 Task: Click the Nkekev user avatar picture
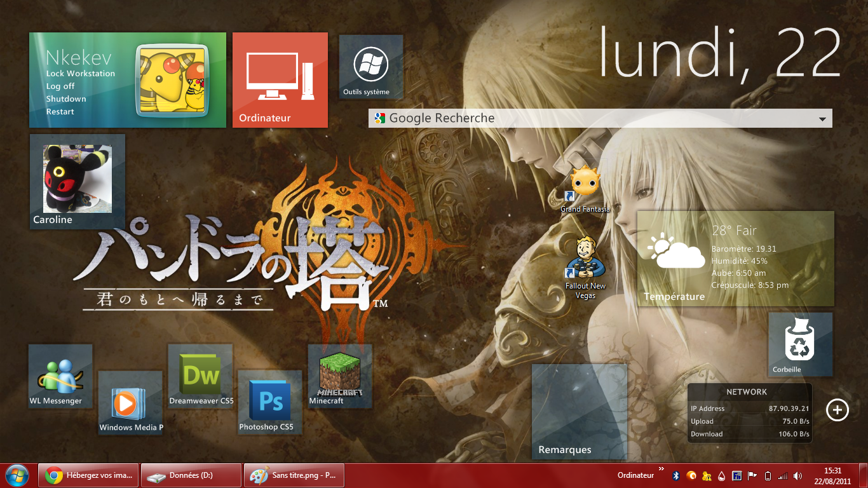[x=172, y=79]
